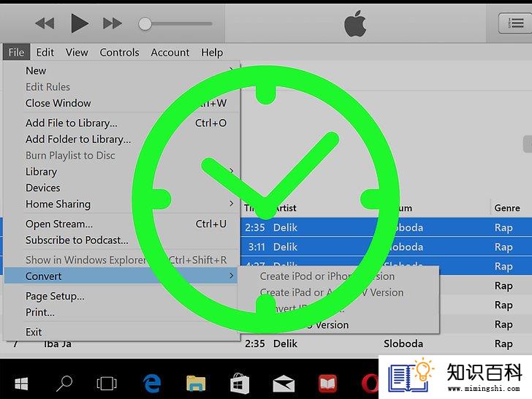The image size is (532, 399).
Task: Click the Genre column header
Action: coord(507,208)
